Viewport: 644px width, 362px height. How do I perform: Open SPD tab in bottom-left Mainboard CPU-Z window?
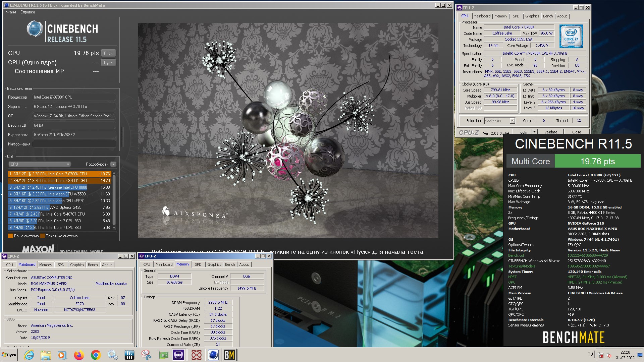pos(61,265)
